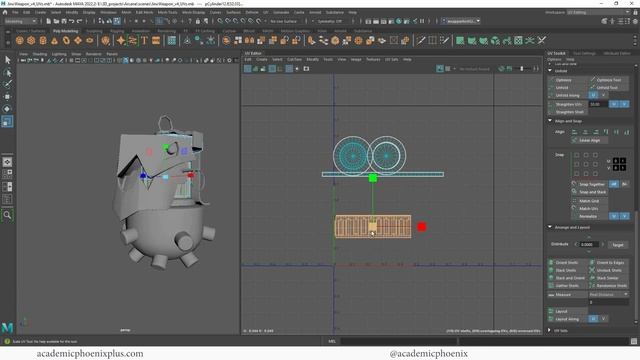Click the Unstack Shells button
640x360 pixels.
(608, 270)
